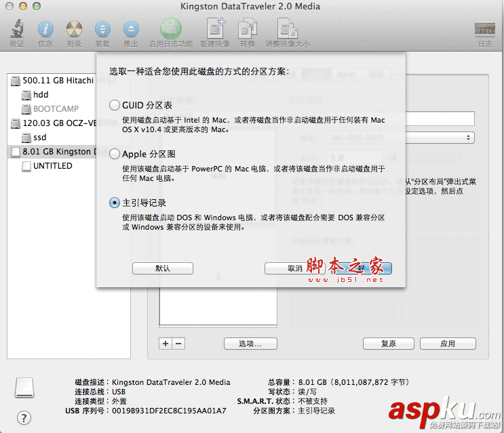504x433 pixels.
Task: Click the Mount (装载) toolbar icon
Action: [x=102, y=29]
